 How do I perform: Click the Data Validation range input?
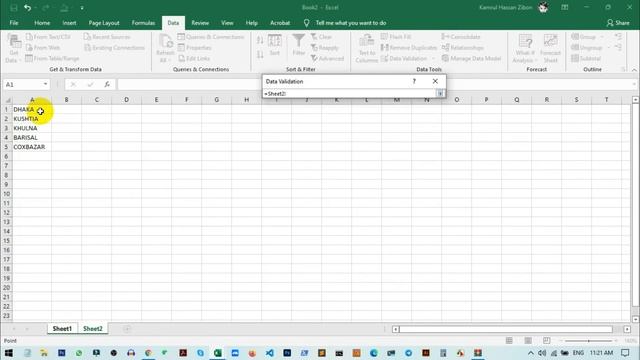point(350,93)
